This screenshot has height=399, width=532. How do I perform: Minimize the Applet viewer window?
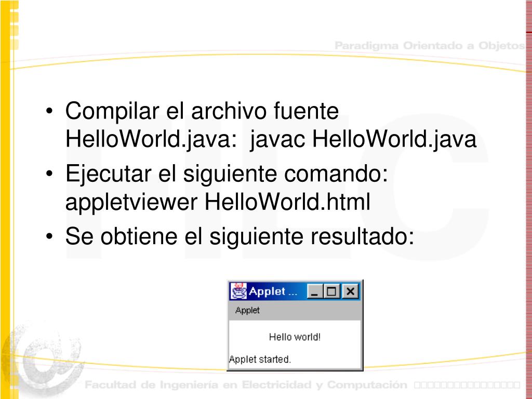pyautogui.click(x=314, y=291)
